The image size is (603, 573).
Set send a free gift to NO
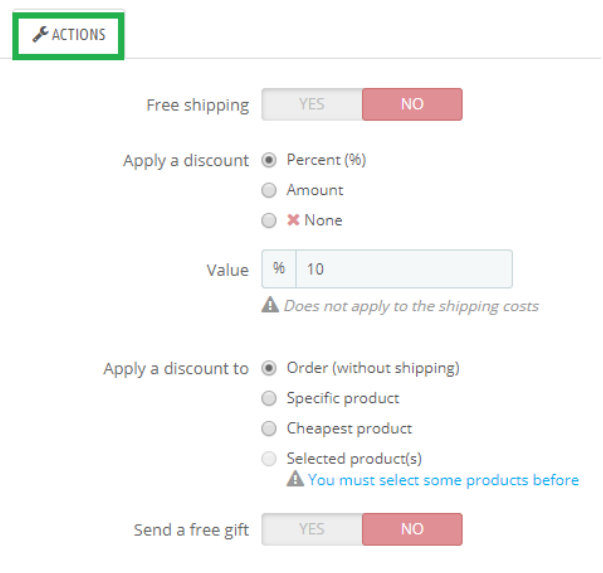pos(412,529)
